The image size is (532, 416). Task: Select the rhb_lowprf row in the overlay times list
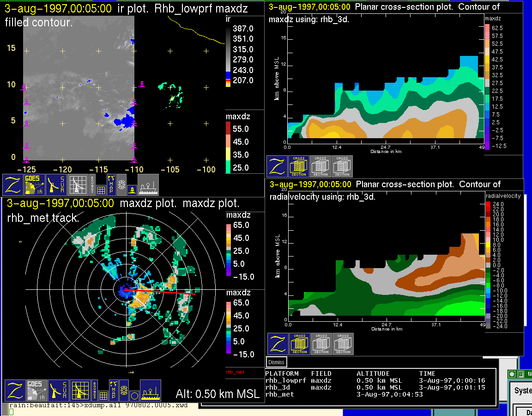[x=283, y=380]
